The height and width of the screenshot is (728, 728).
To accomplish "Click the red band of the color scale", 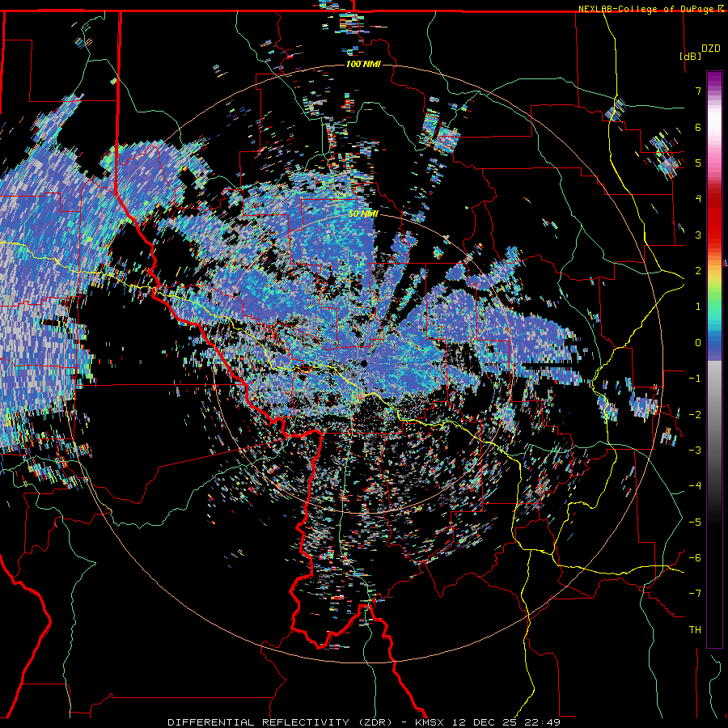I will point(714,218).
